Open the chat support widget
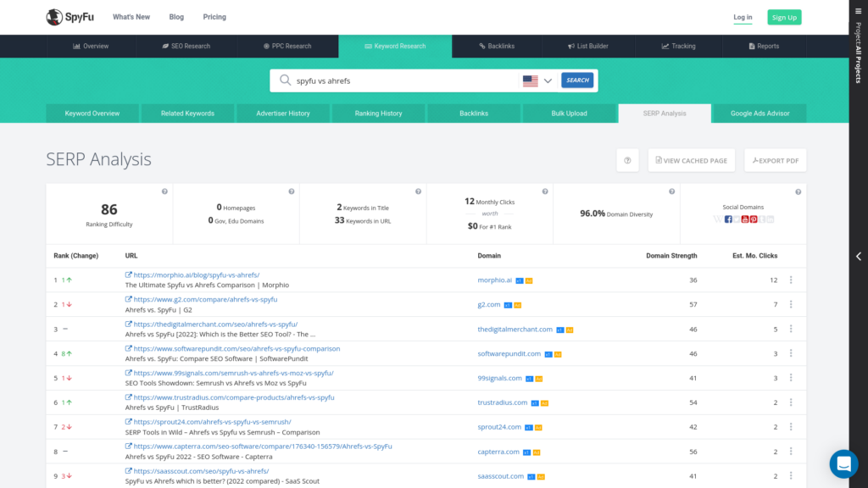 pyautogui.click(x=843, y=463)
